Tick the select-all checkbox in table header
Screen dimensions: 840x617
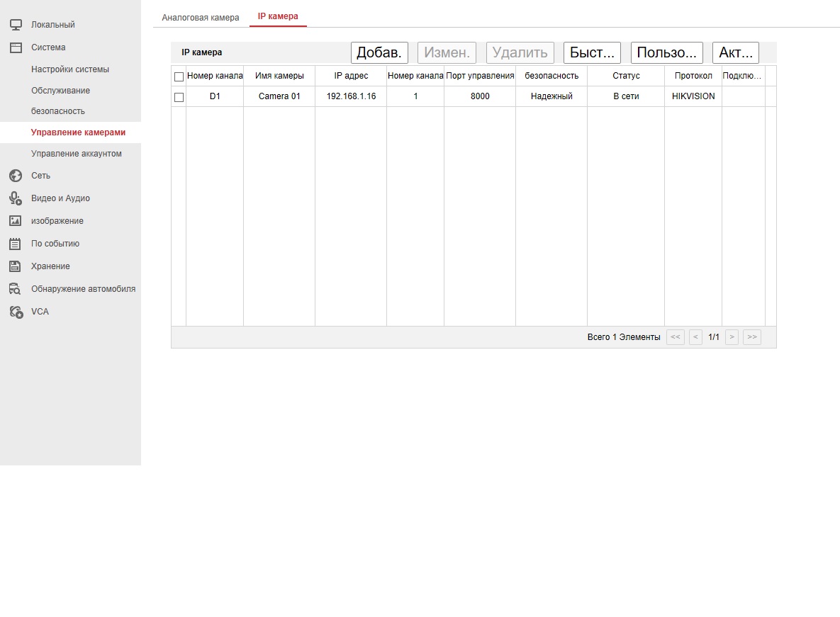(x=179, y=77)
